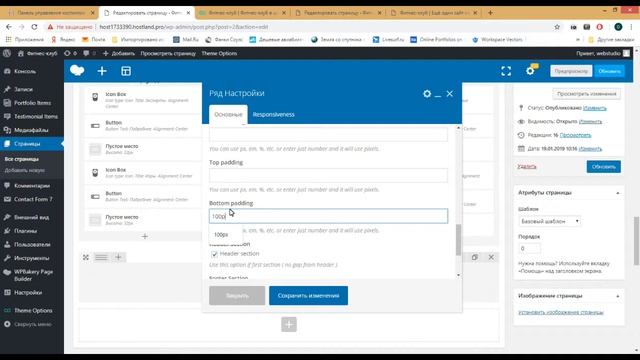Add column with row plus icon

pos(118,257)
